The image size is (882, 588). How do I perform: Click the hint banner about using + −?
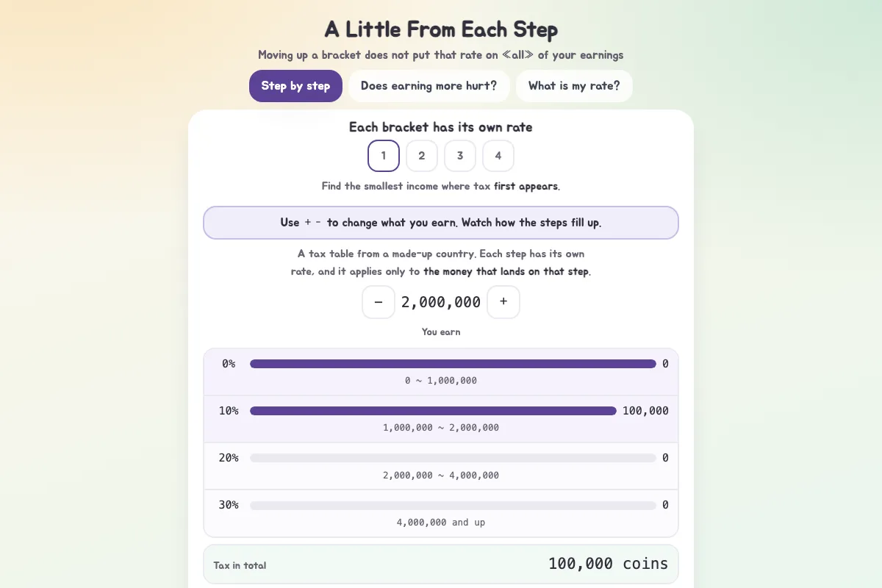pos(441,223)
